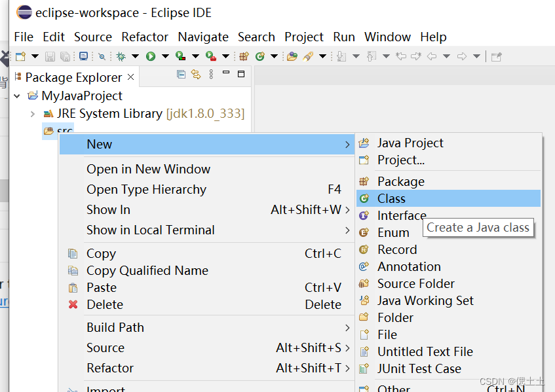Screen dimensions: 555x392
Task: Choose Delete in context menu
Action: (x=206, y=304)
